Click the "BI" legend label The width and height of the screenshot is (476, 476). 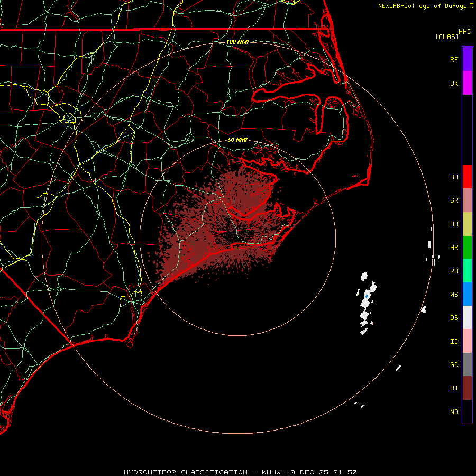[454, 388]
